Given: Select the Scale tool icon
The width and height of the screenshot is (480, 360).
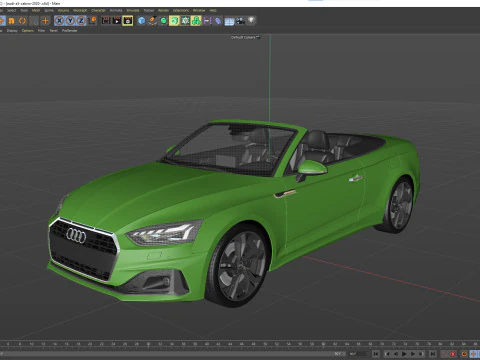Looking at the screenshot, I should click(11, 21).
